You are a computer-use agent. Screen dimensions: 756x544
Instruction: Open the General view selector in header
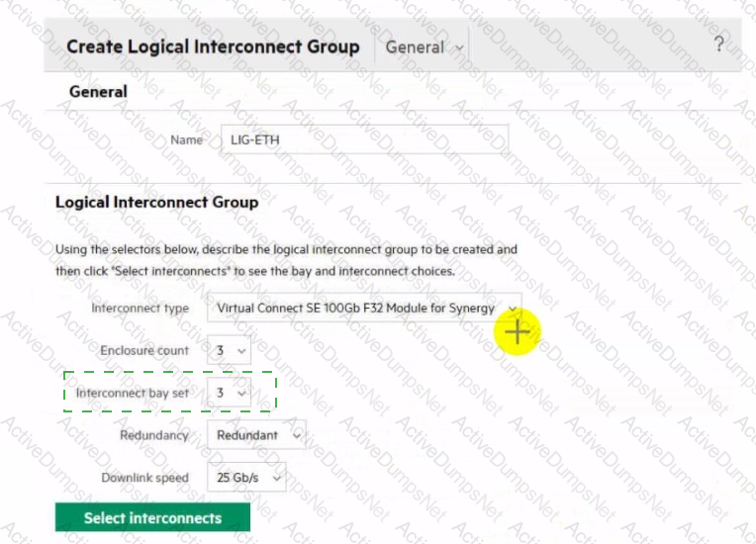425,47
